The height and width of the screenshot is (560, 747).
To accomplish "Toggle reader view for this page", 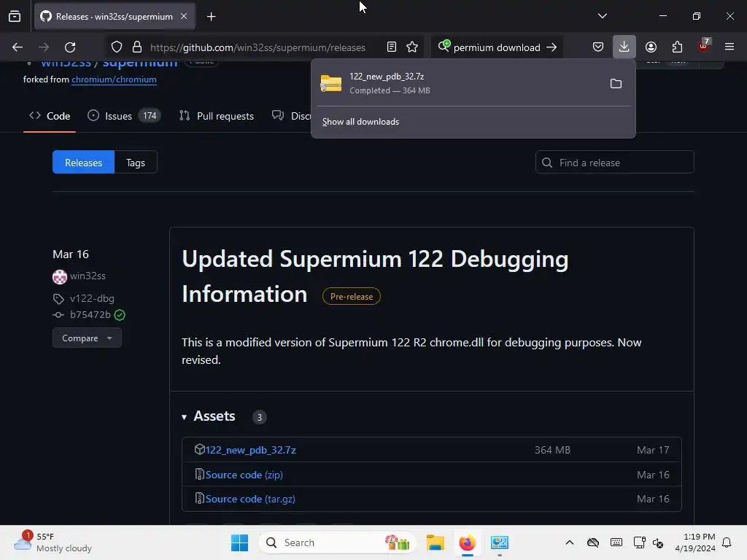I will pos(392,47).
